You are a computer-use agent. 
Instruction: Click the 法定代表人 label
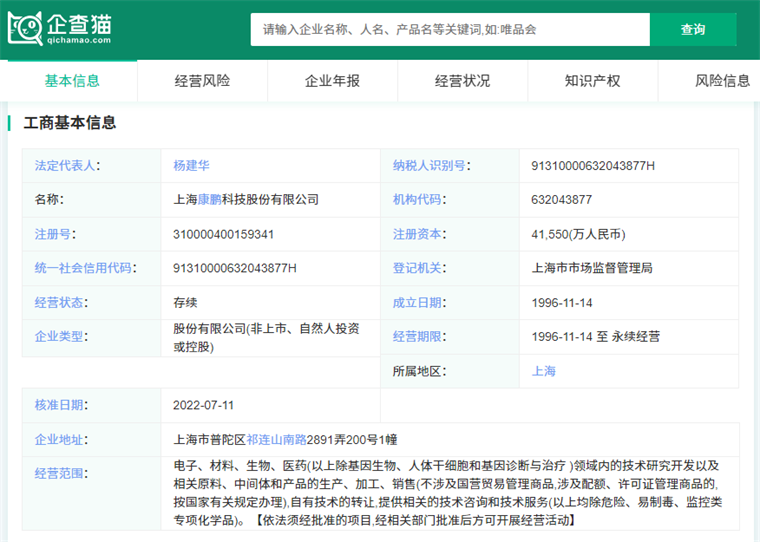pyautogui.click(x=67, y=166)
